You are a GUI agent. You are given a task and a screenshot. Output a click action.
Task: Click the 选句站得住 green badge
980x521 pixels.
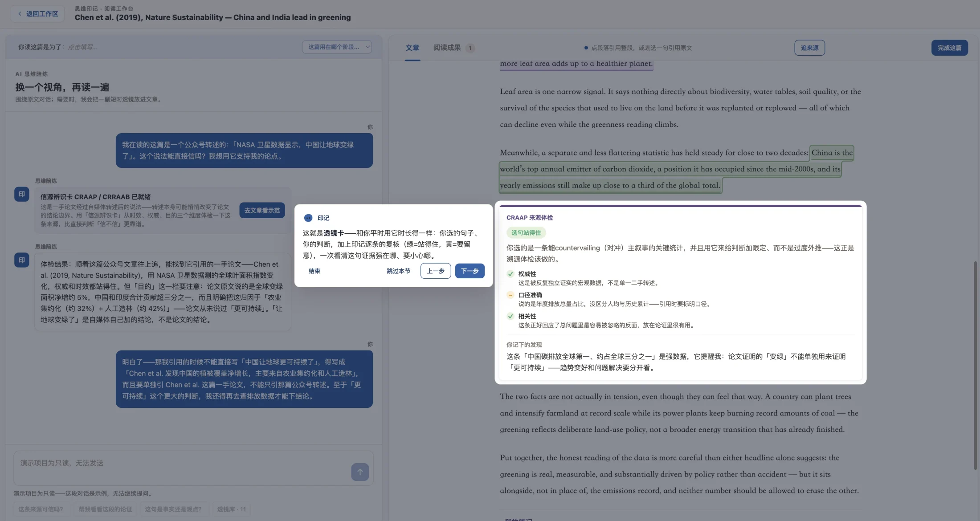[526, 232]
